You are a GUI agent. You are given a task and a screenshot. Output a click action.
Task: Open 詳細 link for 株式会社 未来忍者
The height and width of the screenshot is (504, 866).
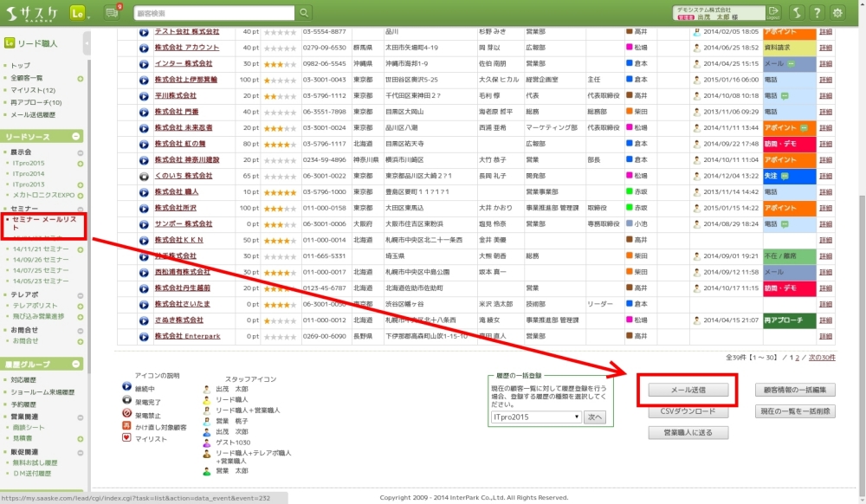825,128
